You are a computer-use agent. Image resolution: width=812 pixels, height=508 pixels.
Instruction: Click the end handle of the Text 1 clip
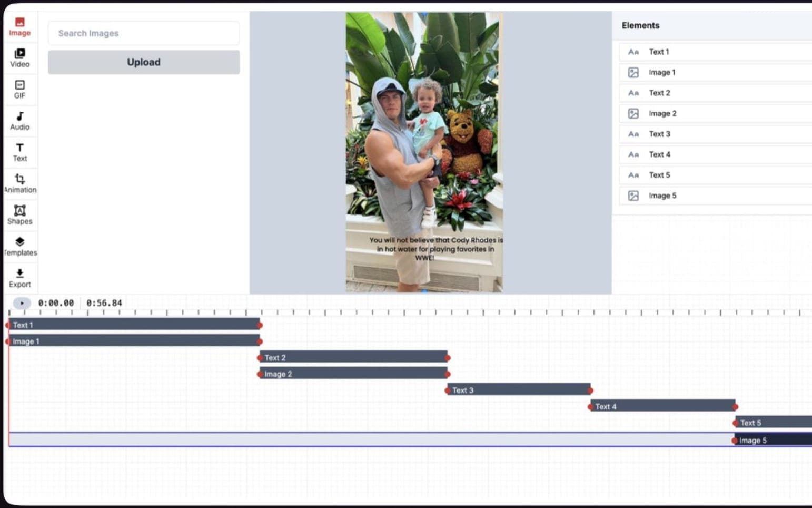(260, 325)
